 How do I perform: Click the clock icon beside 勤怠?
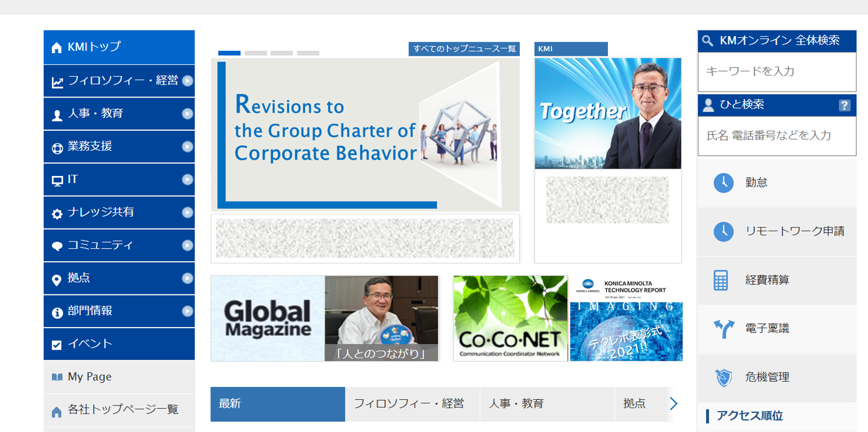[x=724, y=183]
